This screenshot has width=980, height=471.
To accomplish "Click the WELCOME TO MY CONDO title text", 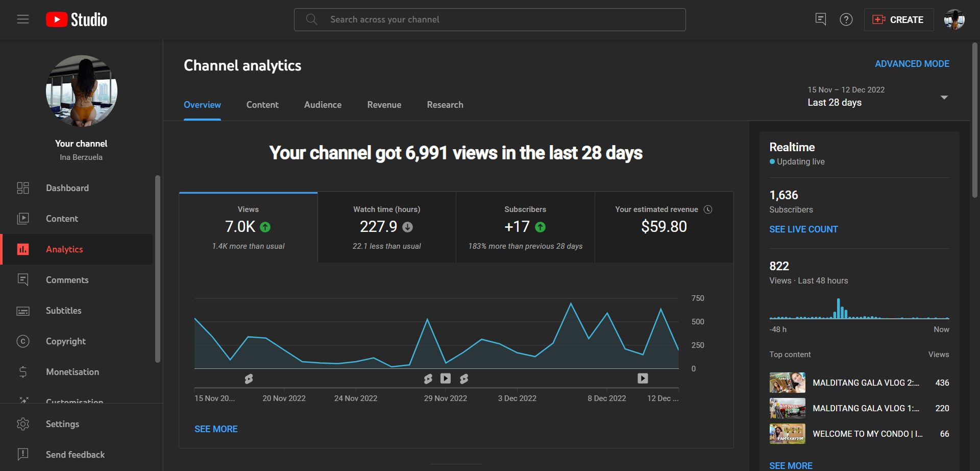I will [867, 434].
